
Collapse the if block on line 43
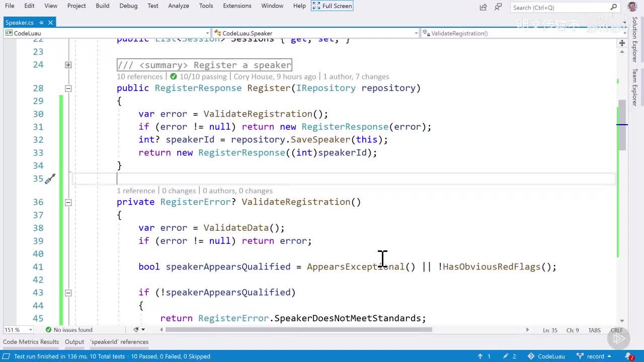(x=68, y=293)
